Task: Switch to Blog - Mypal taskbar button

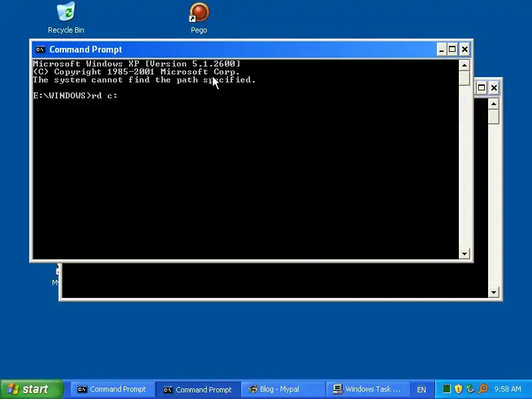Action: click(x=283, y=390)
